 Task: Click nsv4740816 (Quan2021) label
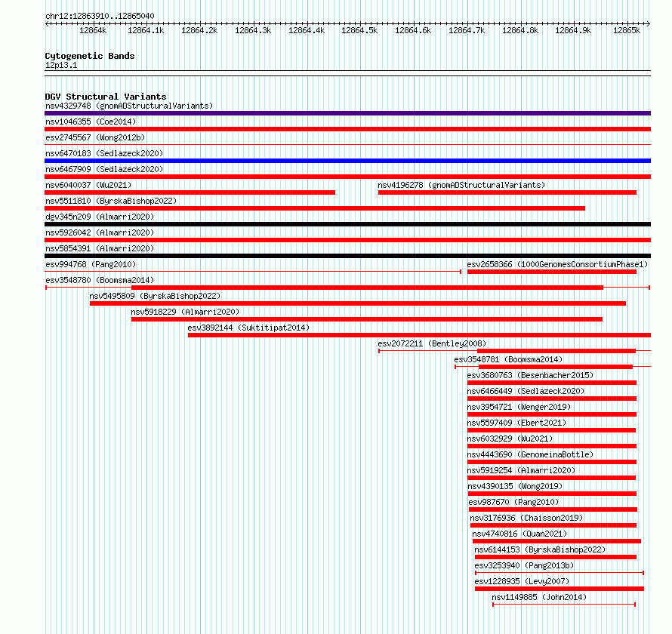click(x=519, y=534)
